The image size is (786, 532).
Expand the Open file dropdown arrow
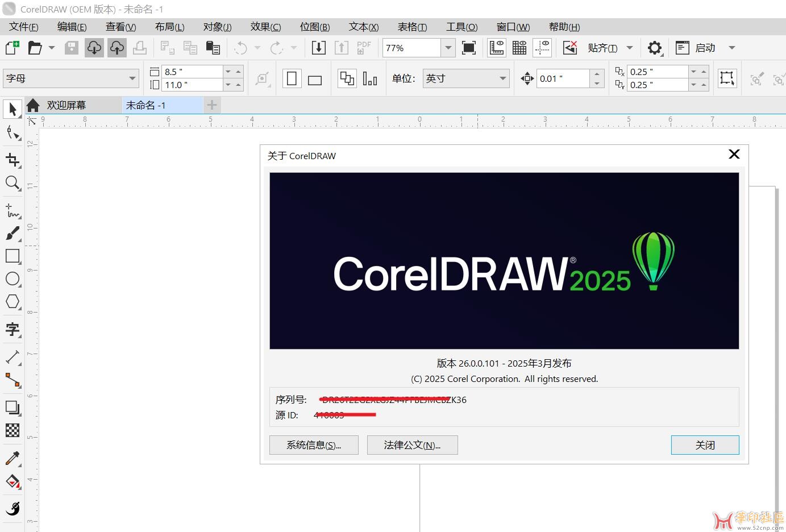tap(52, 48)
